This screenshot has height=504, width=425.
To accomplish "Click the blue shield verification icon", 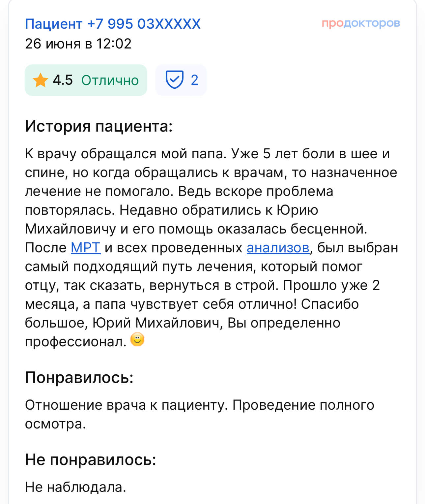I will click(x=174, y=80).
